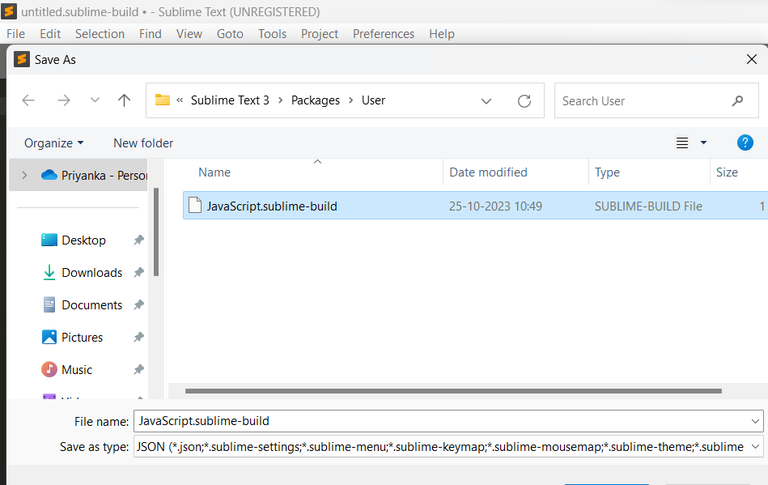Image resolution: width=768 pixels, height=485 pixels.
Task: Click the green Downloads arrow icon
Action: tap(49, 272)
